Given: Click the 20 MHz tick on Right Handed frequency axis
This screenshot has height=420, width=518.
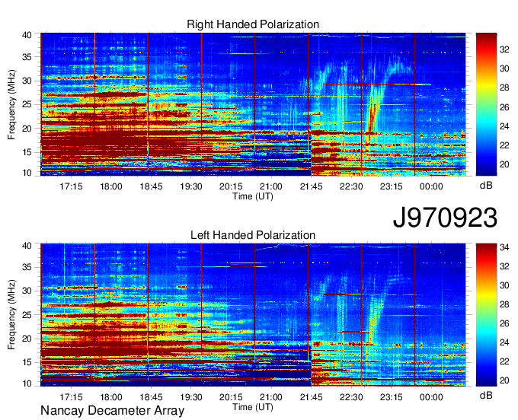Looking at the screenshot, I should coord(27,129).
